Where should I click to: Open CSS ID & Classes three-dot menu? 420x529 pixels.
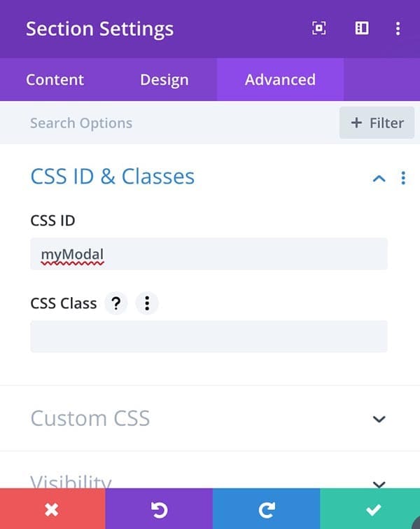click(x=403, y=178)
